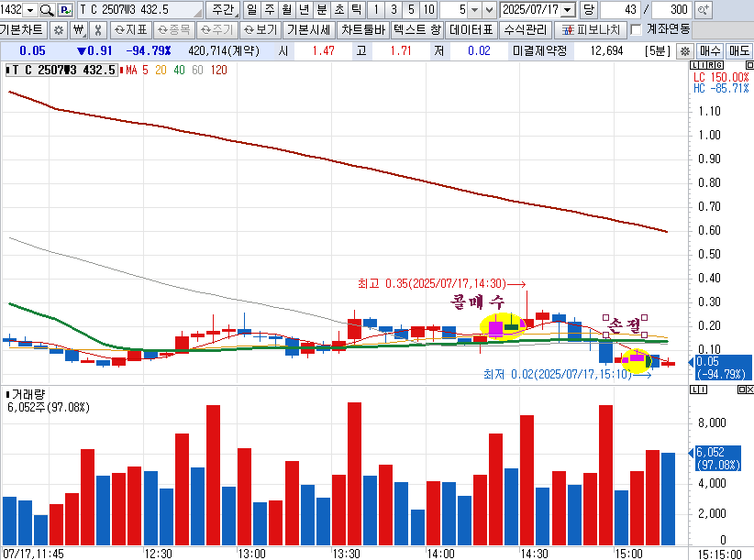Click the MA 40 green legend label
The image size is (754, 560).
point(180,71)
